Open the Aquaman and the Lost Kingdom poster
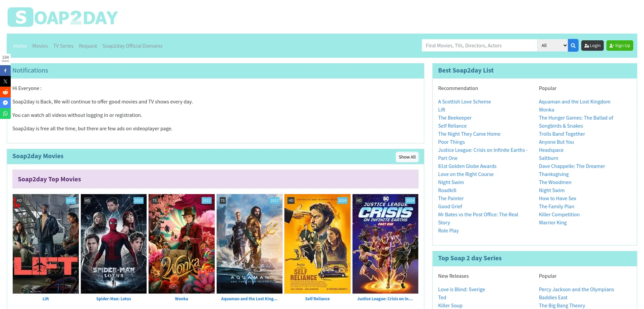Viewport: 644px width, 309px height. (x=250, y=244)
